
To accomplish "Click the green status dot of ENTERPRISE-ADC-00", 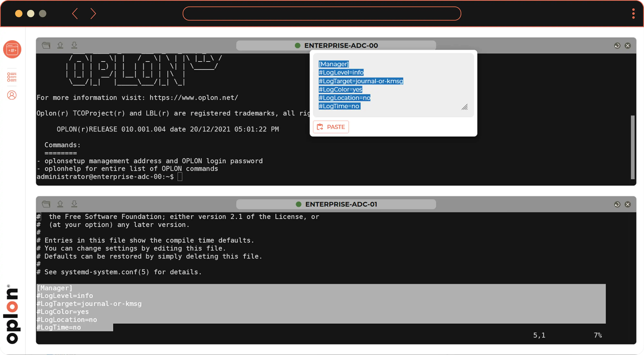I will click(297, 46).
